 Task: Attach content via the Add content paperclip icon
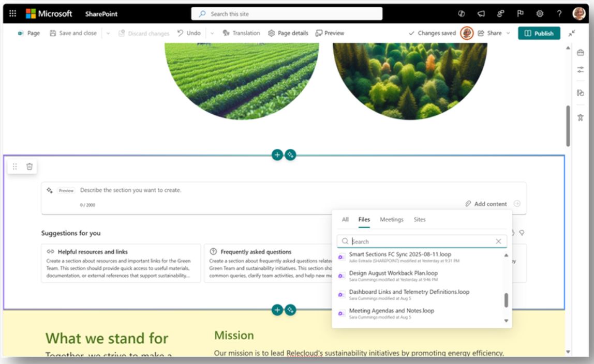coord(469,204)
